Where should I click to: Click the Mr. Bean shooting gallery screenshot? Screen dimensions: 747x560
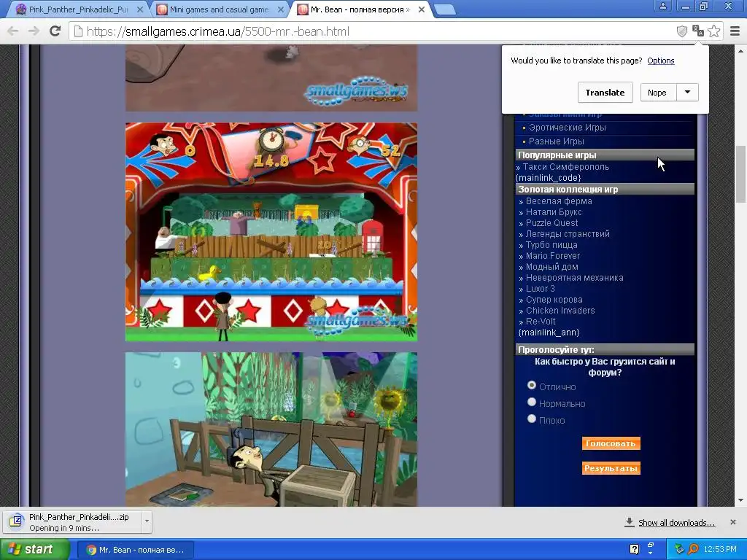click(271, 232)
